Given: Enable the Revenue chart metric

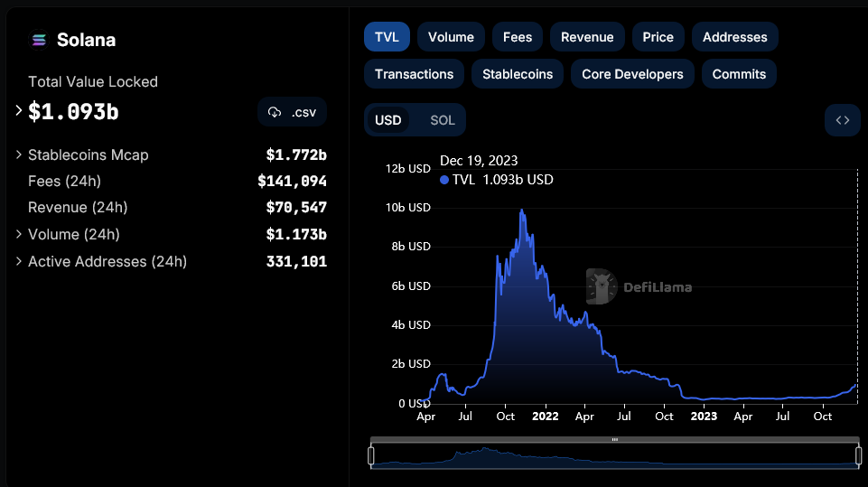Looking at the screenshot, I should [x=587, y=37].
